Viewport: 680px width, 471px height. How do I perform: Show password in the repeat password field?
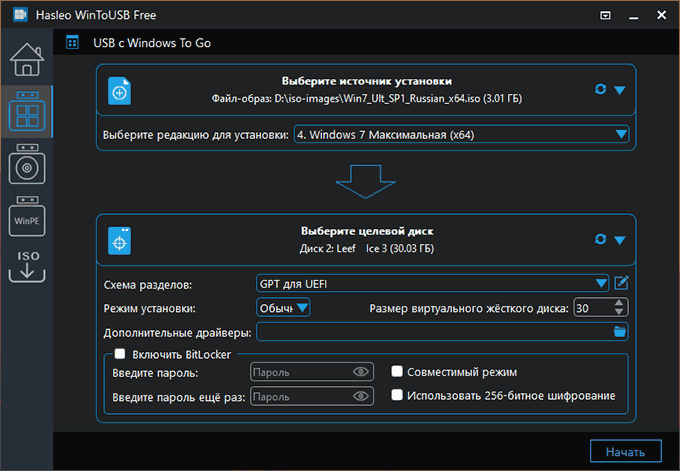click(360, 396)
